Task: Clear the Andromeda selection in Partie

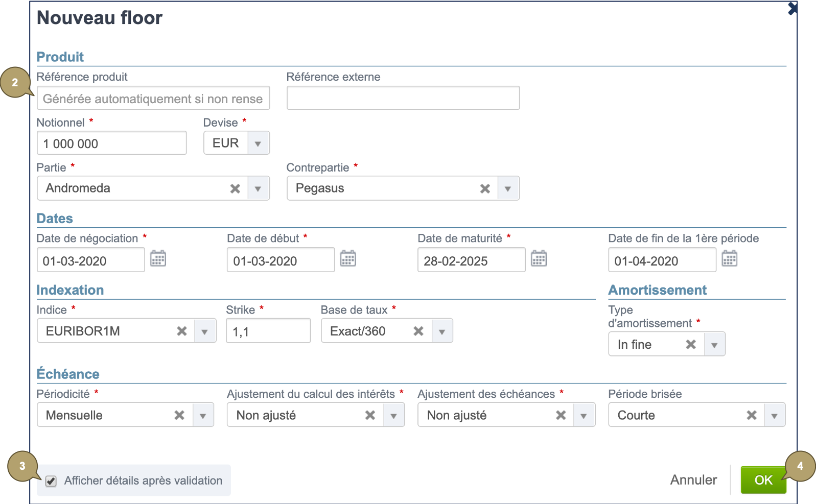Action: coord(235,188)
